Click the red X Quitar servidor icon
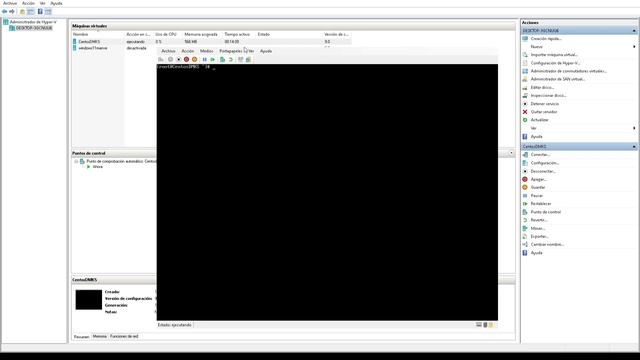Image resolution: width=640 pixels, height=360 pixels. coord(525,112)
